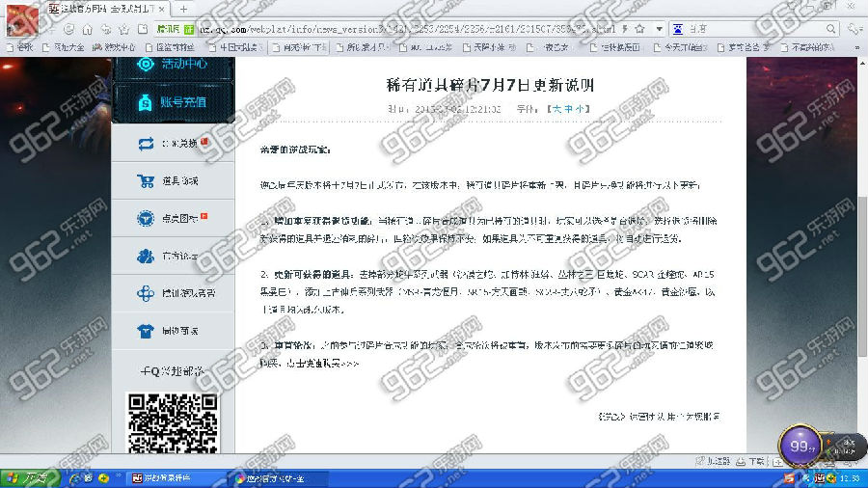The height and width of the screenshot is (488, 868).
Task: Select the browser tab with game site
Action: tap(104, 8)
